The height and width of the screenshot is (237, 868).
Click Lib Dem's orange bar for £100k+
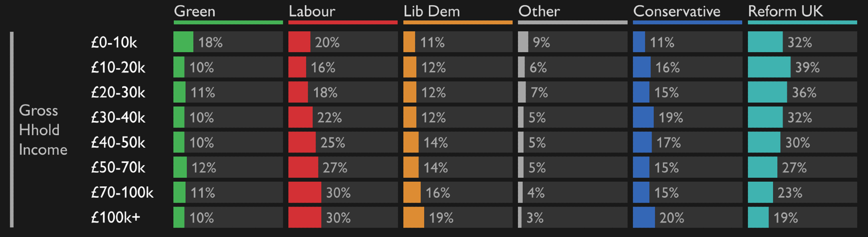click(413, 217)
